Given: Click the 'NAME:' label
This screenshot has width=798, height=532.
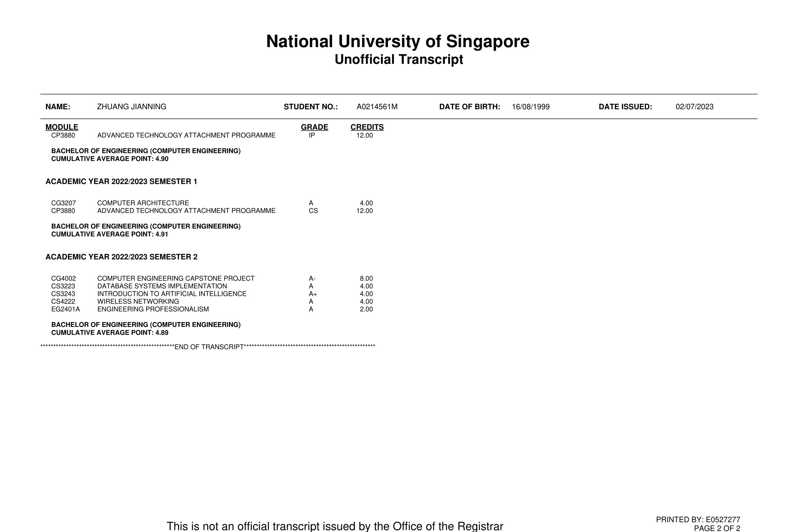Looking at the screenshot, I should point(58,107).
